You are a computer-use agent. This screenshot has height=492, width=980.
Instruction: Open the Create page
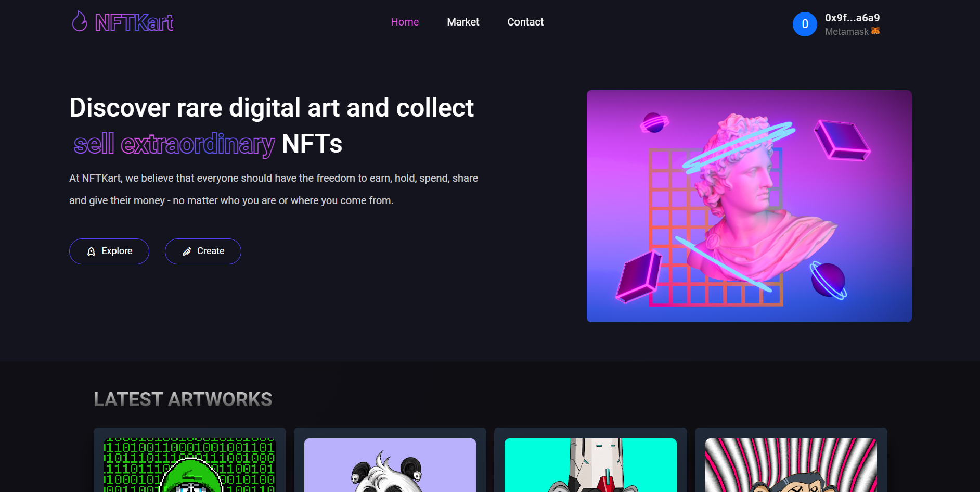(203, 251)
